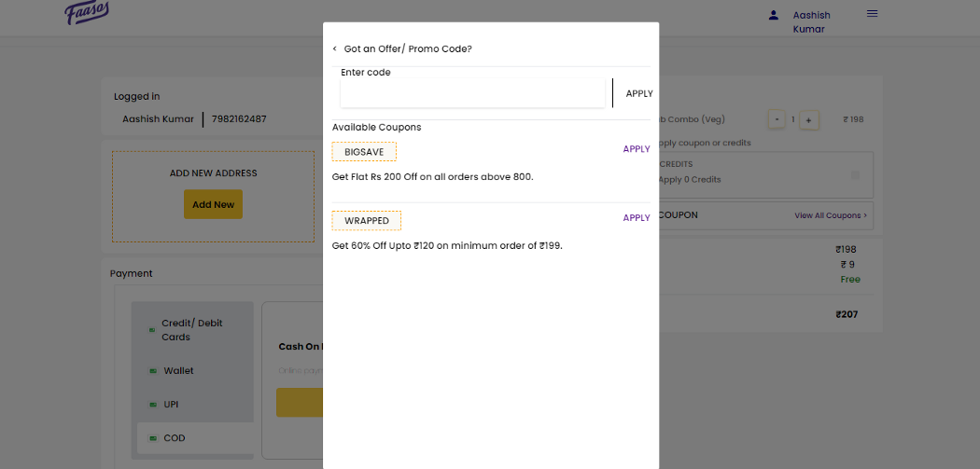Focus the Enter code input field
Viewport: 980px width, 469px height.
pos(473,93)
